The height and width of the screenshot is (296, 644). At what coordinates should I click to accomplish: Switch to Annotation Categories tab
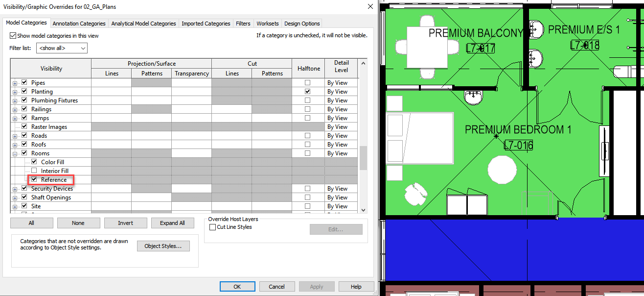tap(79, 24)
